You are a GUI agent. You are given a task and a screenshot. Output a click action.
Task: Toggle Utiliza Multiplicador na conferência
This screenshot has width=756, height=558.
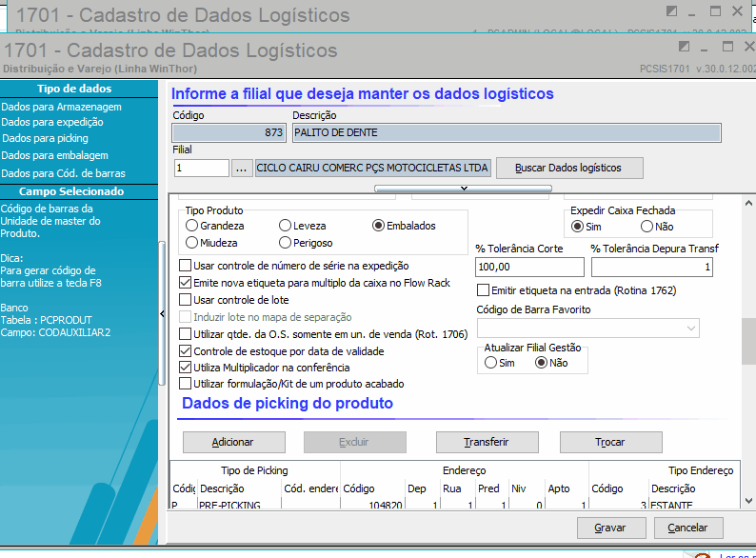185,368
